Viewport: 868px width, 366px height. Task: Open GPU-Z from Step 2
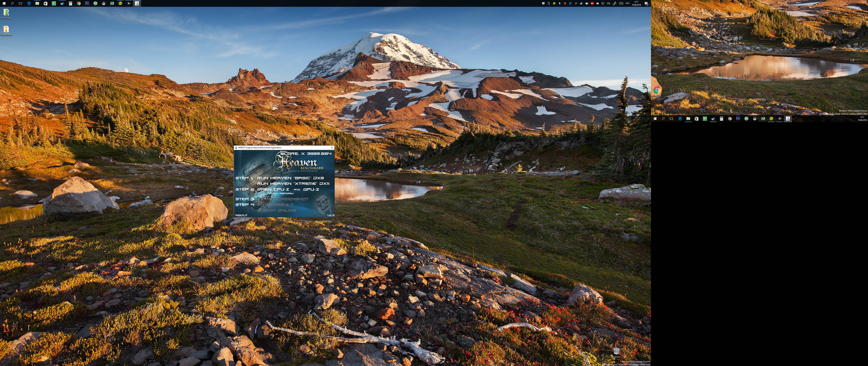point(311,189)
